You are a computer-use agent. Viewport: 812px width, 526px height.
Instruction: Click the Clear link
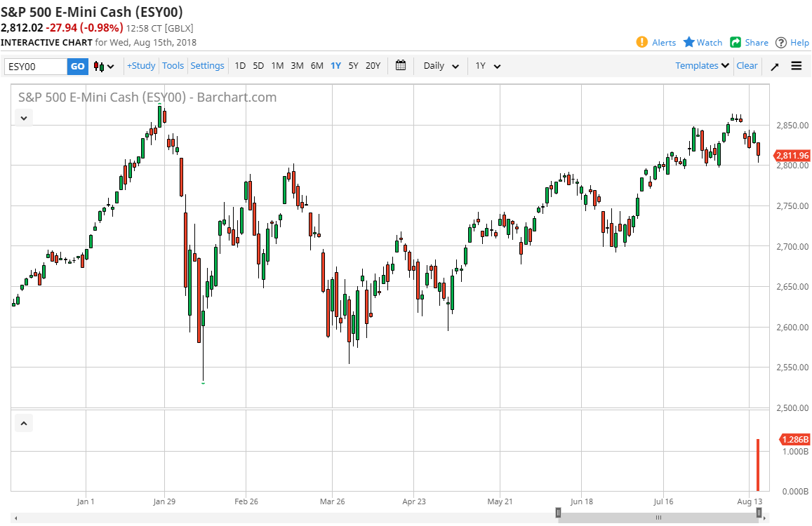747,65
